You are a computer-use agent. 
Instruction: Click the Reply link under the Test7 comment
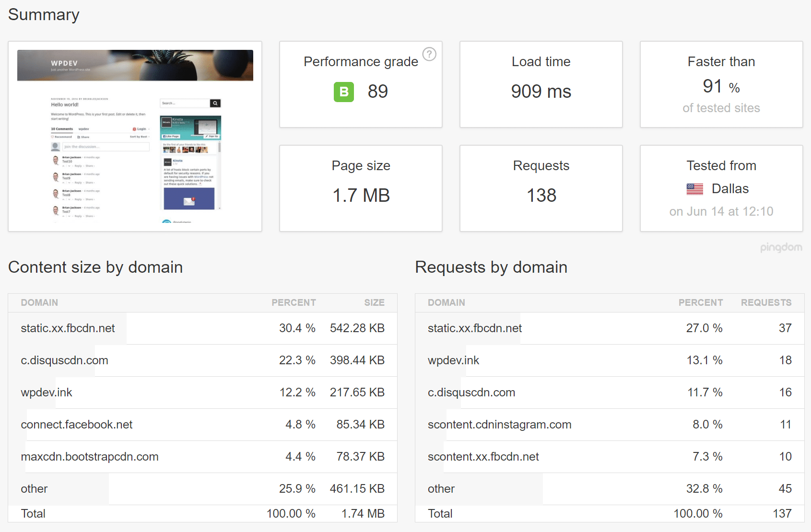coord(79,216)
